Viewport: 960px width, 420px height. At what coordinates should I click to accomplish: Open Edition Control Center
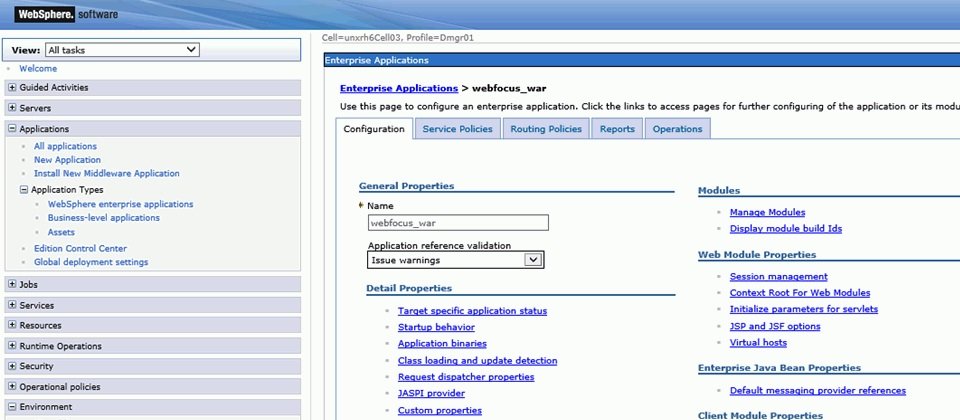click(80, 249)
